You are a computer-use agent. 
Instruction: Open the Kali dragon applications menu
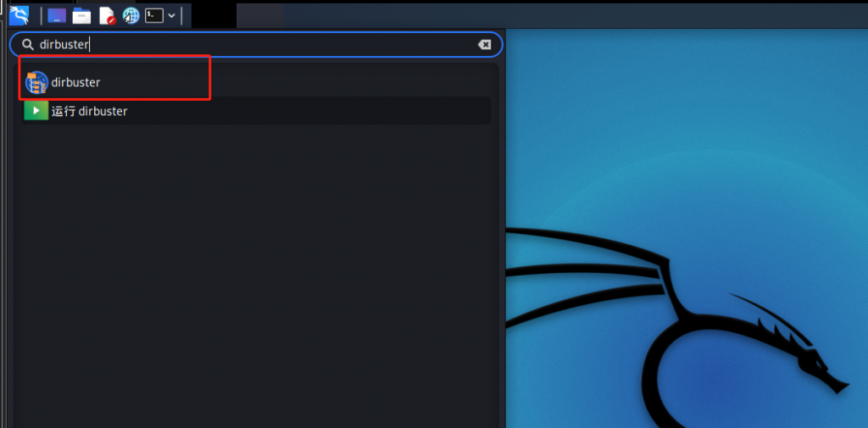19,15
